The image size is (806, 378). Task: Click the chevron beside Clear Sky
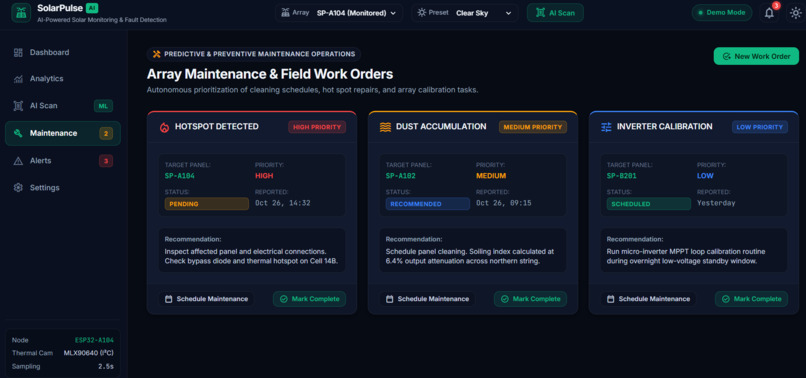[x=509, y=13]
